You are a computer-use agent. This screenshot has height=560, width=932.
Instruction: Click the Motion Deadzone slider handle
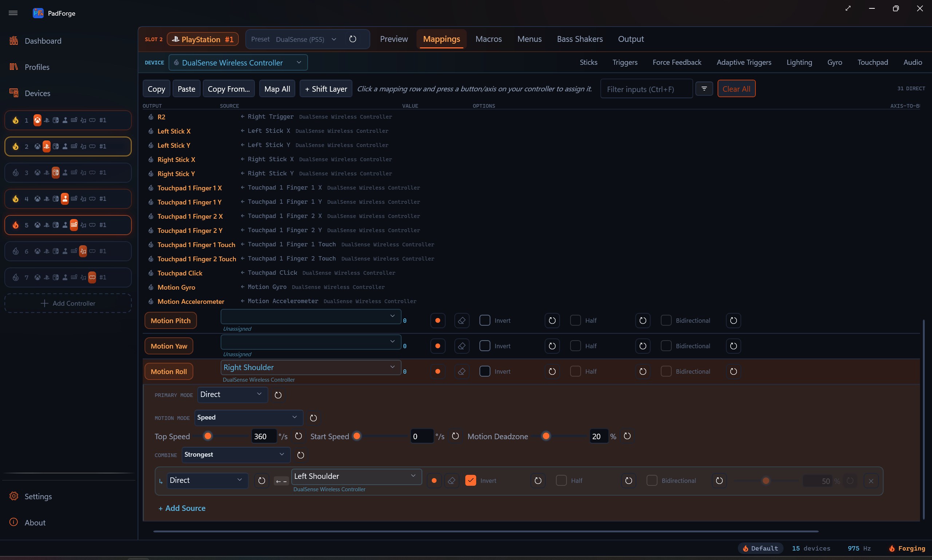(x=546, y=436)
